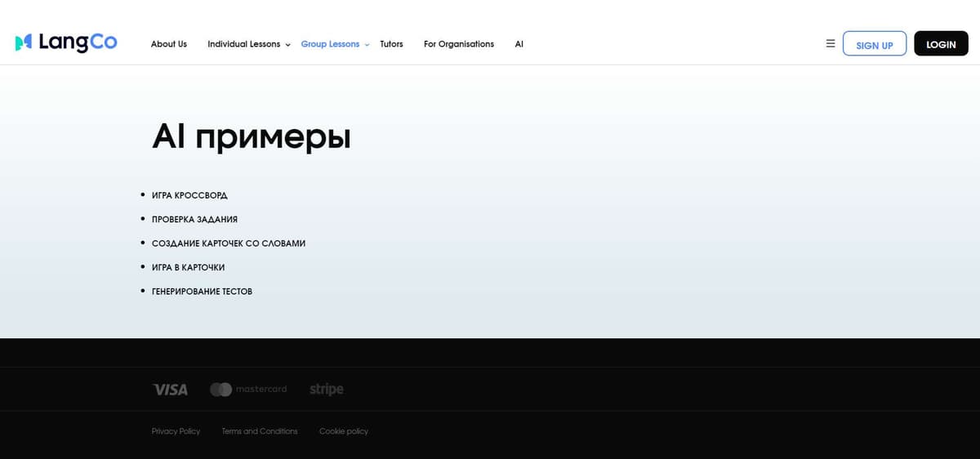Screen dimensions: 980x459
Task: Click the AI примеры heading
Action: click(252, 137)
